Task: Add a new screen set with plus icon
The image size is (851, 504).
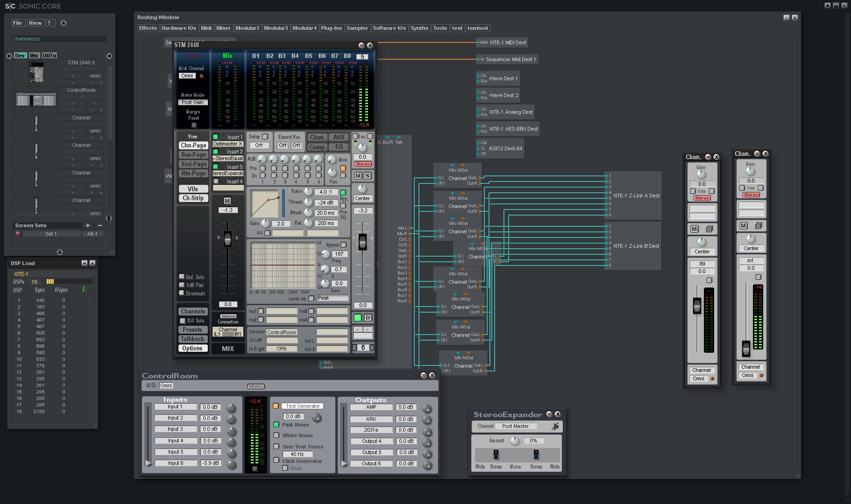Action: point(87,225)
